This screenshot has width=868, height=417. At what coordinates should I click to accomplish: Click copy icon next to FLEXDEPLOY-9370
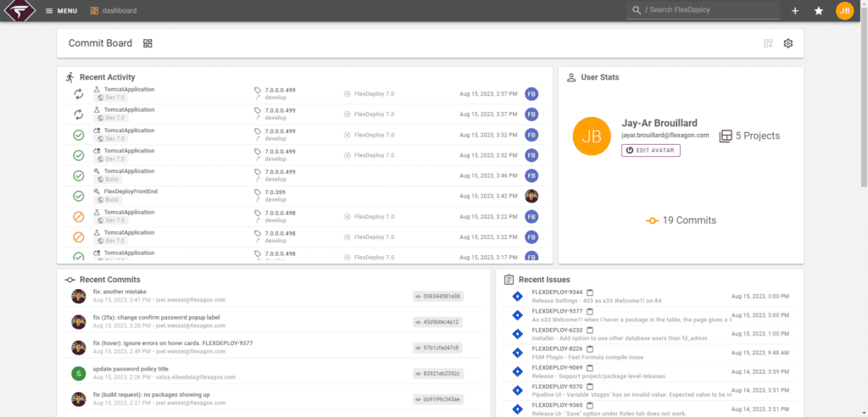[x=590, y=386]
